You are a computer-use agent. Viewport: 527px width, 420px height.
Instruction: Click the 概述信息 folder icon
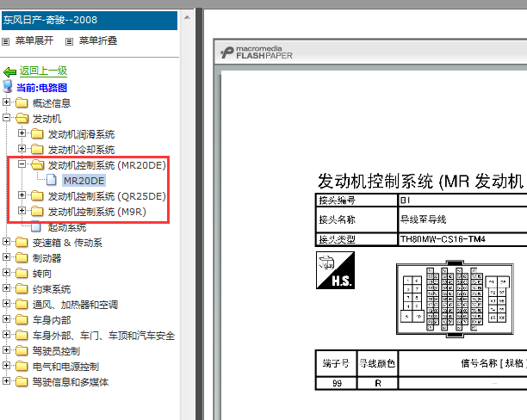coord(22,102)
